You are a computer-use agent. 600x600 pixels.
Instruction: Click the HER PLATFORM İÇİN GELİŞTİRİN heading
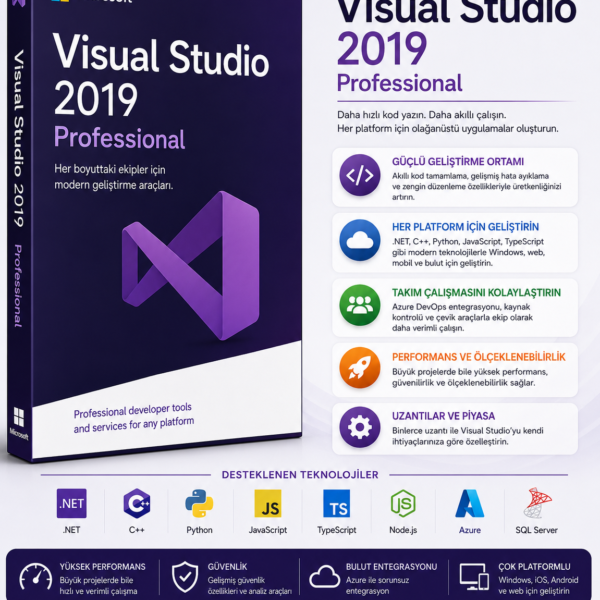465,227
